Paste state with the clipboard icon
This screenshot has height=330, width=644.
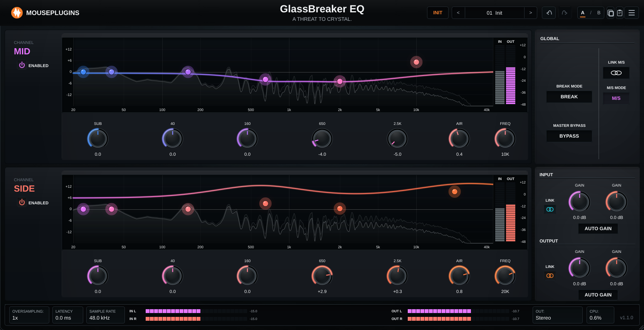point(620,13)
